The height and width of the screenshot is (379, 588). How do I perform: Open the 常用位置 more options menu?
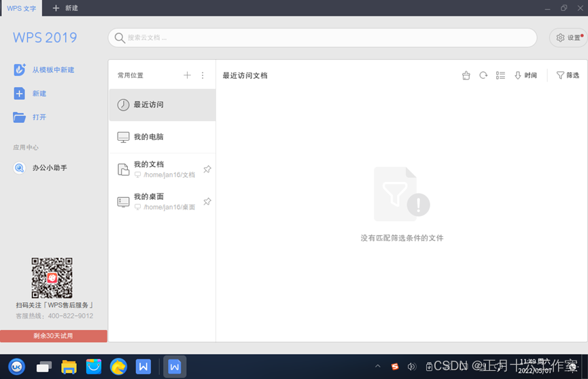203,75
